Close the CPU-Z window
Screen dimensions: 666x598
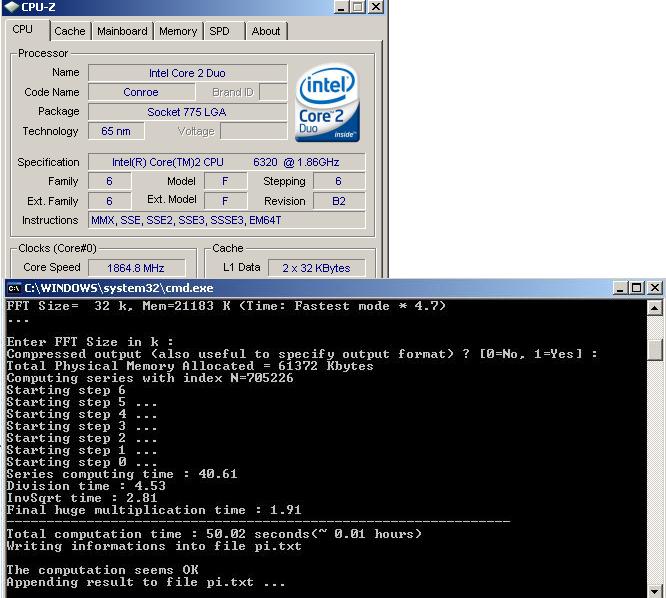coord(376,7)
